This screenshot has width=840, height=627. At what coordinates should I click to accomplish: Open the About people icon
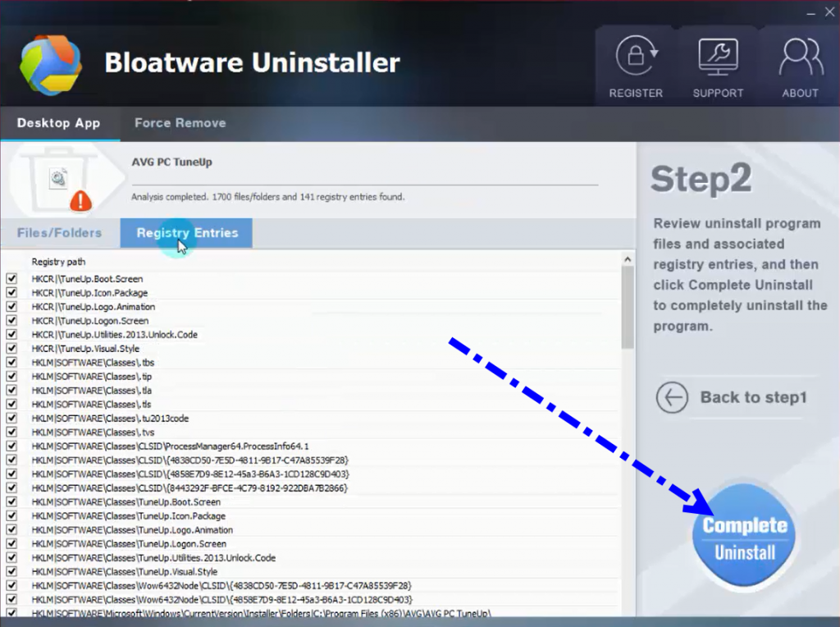pos(801,57)
